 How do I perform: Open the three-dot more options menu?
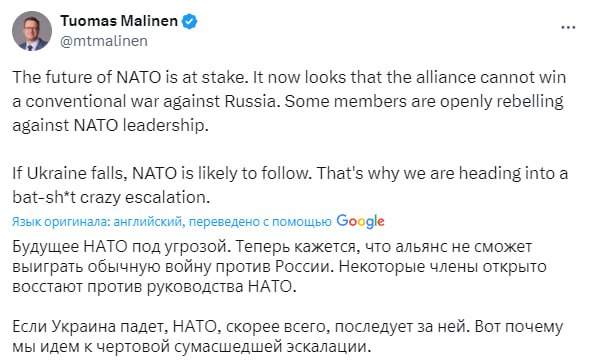coord(568,27)
